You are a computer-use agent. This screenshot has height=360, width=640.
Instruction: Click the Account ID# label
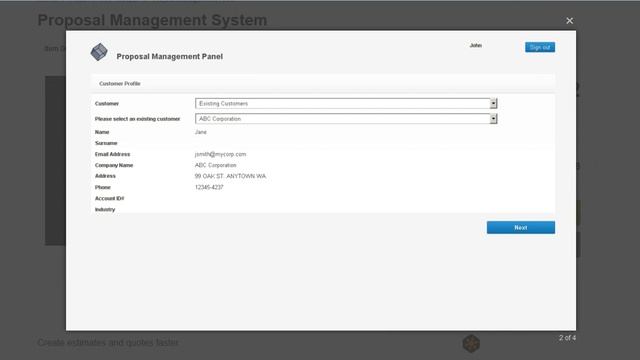pyautogui.click(x=109, y=198)
